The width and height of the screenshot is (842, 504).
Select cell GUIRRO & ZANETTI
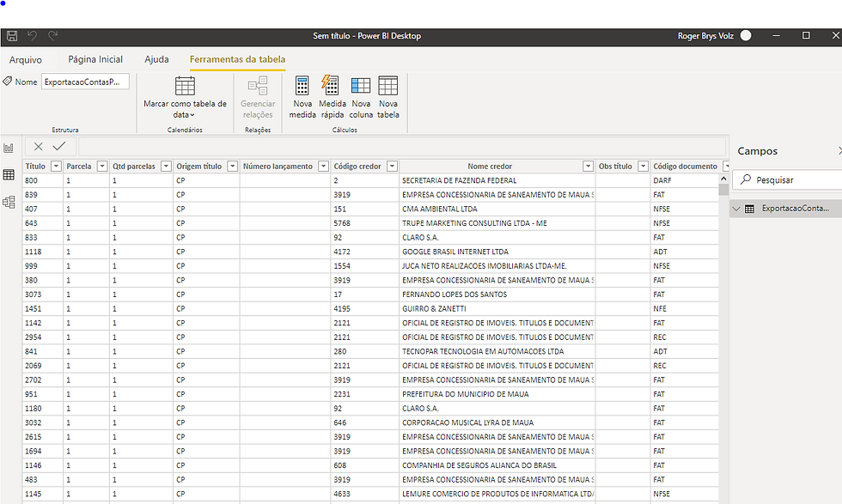(497, 308)
